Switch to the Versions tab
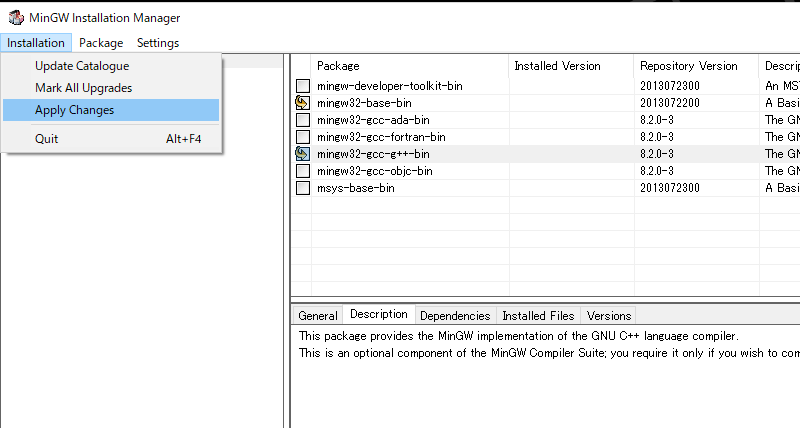800x428 pixels. click(x=609, y=316)
